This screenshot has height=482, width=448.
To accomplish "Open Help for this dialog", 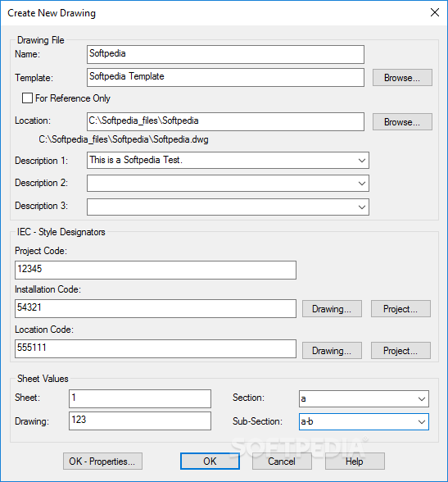I will click(355, 461).
